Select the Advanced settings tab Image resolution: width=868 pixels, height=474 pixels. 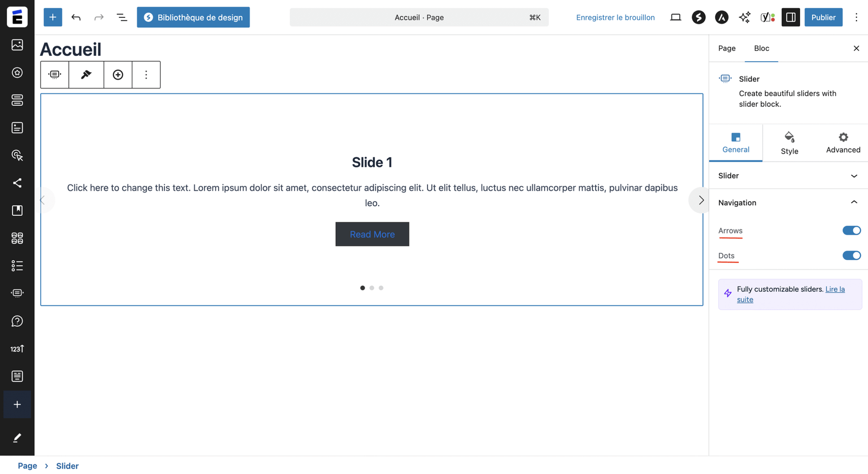point(843,143)
